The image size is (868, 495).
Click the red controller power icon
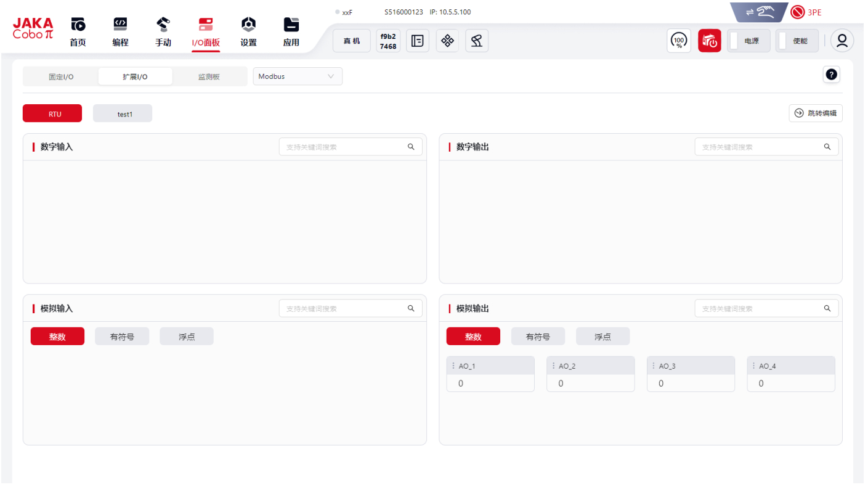pyautogui.click(x=709, y=41)
